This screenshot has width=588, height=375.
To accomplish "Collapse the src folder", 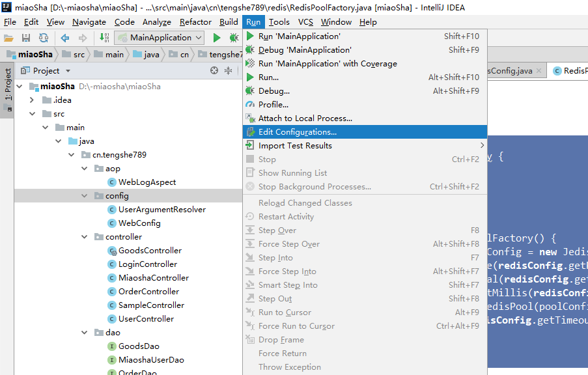I will coord(33,114).
